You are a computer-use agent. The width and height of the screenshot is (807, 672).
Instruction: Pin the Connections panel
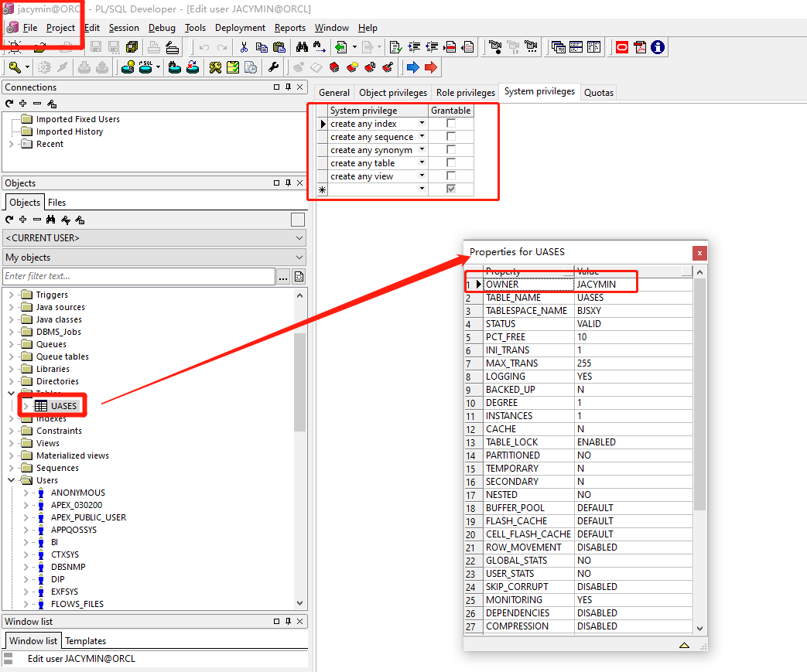288,87
